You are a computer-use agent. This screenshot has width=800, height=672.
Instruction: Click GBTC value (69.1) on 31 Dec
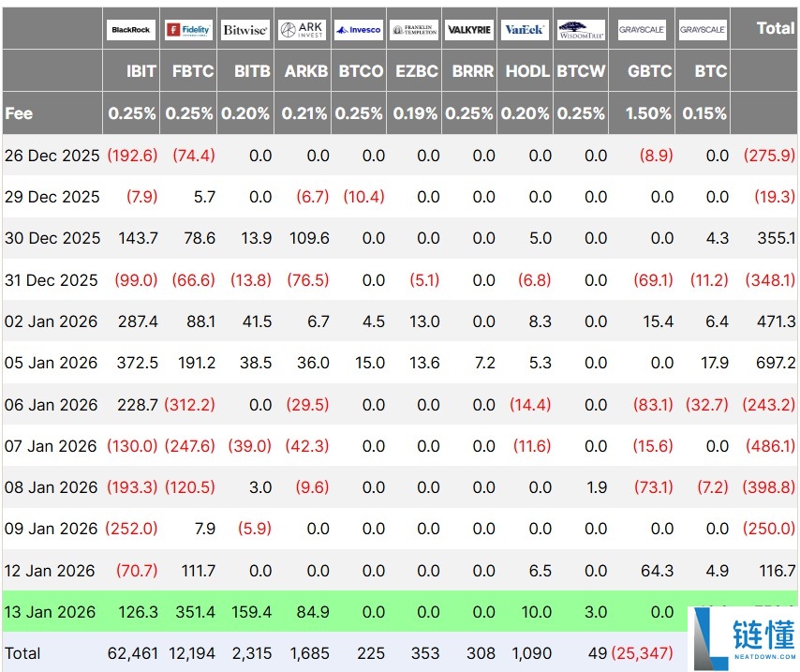click(654, 280)
